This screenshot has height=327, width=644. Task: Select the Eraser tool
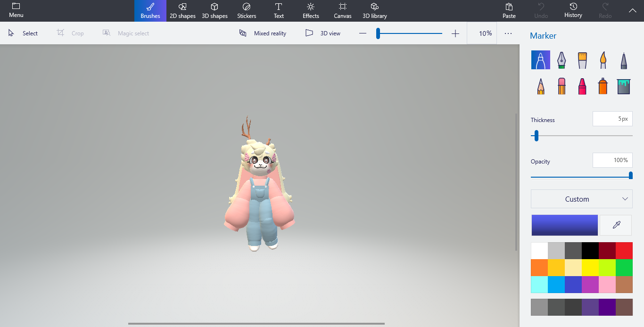click(x=561, y=86)
